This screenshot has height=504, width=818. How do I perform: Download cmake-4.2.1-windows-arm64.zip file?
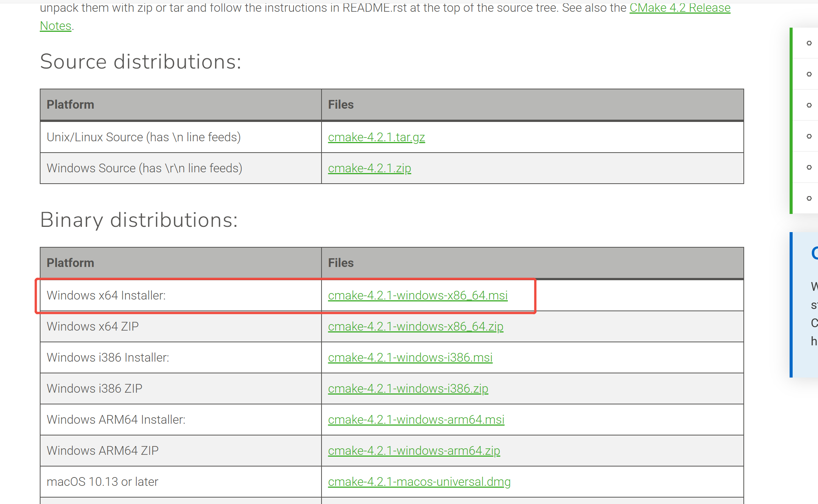414,451
